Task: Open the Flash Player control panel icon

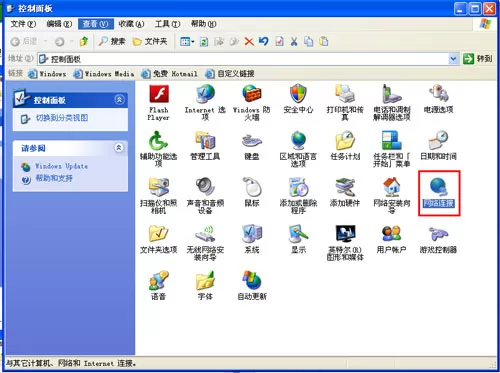Action: click(159, 103)
